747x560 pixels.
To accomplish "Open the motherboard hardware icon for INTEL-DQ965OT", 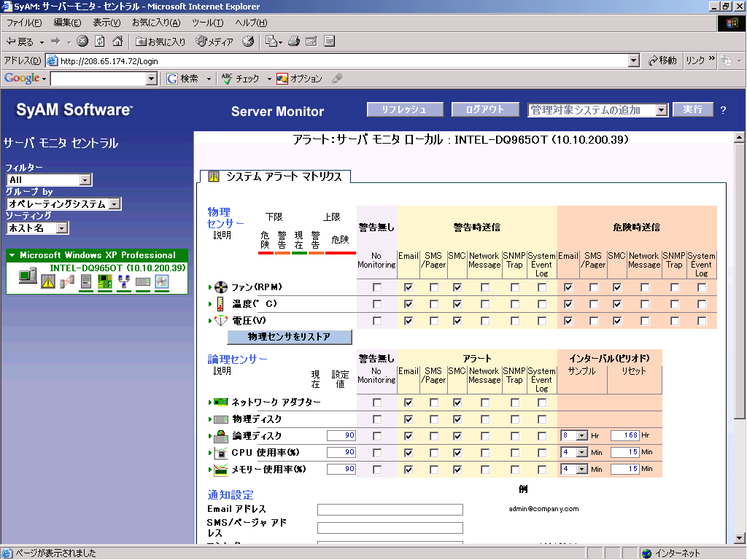I will click(x=104, y=281).
